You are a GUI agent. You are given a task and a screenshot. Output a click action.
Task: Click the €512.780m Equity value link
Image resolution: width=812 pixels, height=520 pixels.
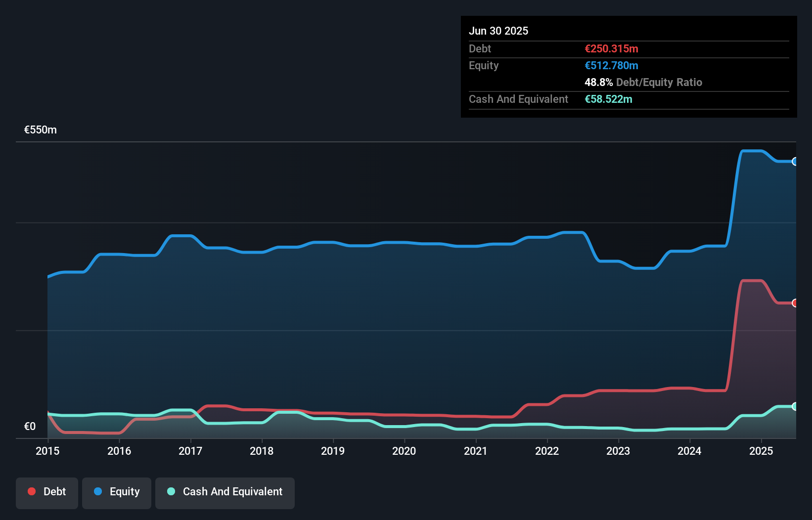click(611, 65)
